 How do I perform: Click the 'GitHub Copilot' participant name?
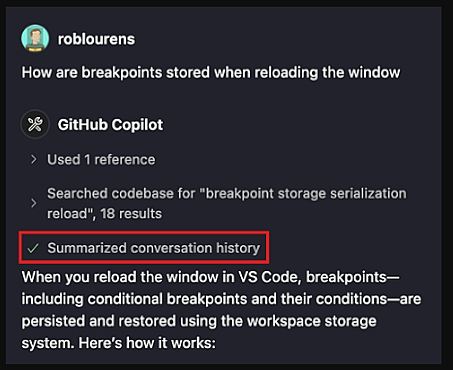click(110, 125)
